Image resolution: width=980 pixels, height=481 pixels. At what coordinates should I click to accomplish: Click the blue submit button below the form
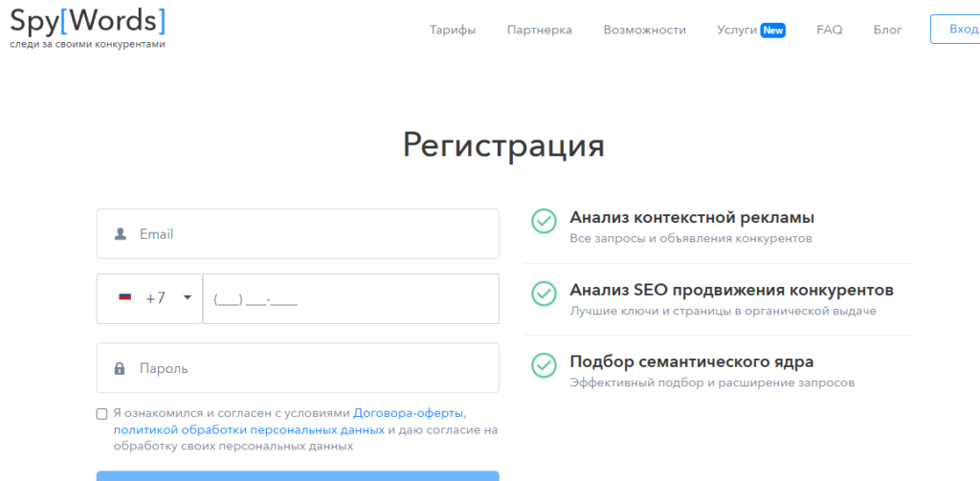pos(298,476)
